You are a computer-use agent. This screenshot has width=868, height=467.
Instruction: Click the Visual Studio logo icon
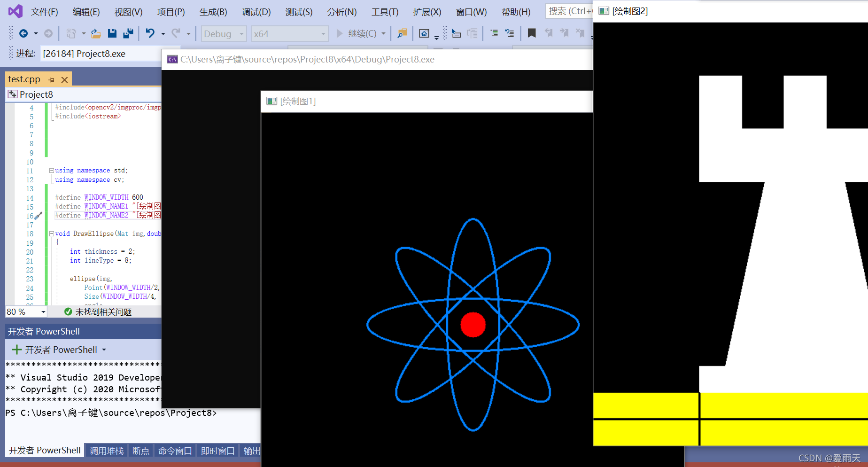coord(15,11)
